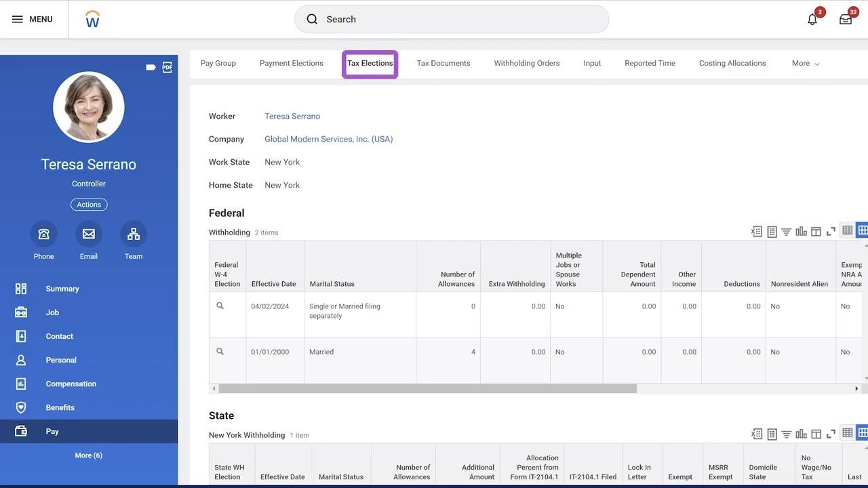Open the Pay Group tab

pyautogui.click(x=218, y=63)
